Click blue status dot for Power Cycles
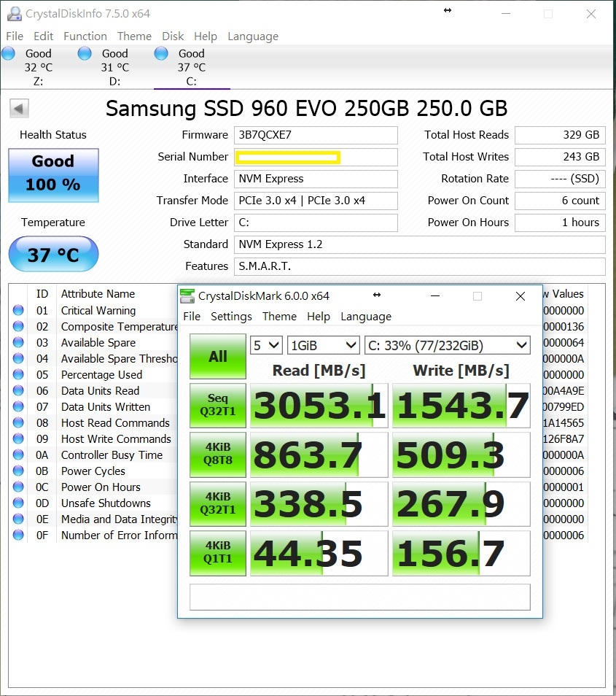The height and width of the screenshot is (696, 616). (x=18, y=471)
